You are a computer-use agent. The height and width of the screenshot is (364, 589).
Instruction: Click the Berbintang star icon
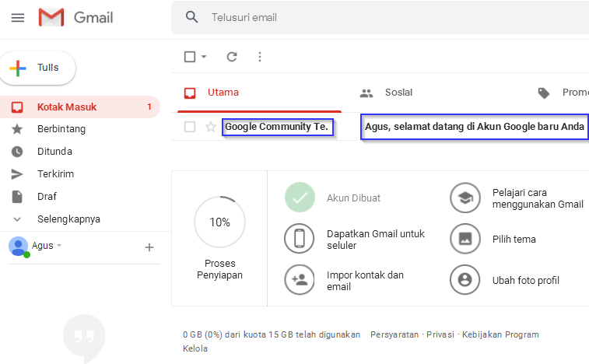(x=17, y=129)
